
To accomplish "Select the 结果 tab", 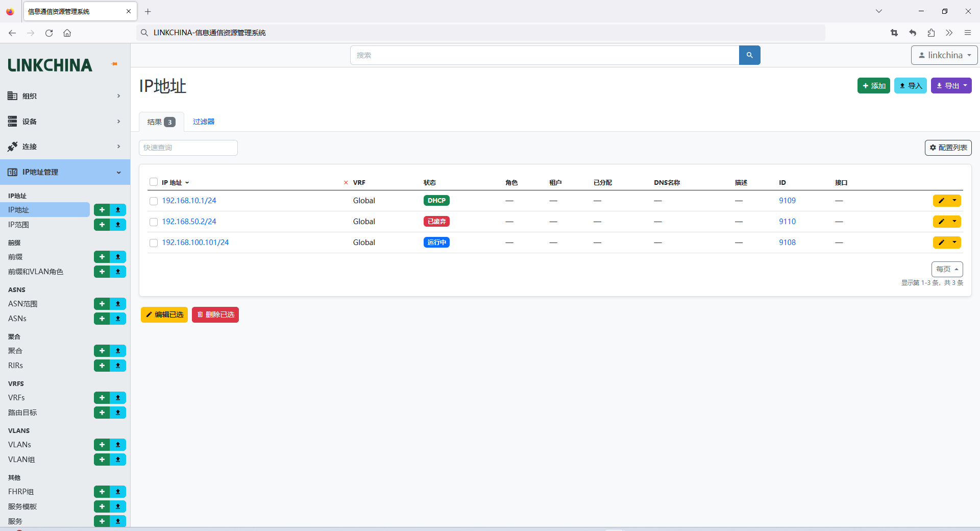I will (161, 122).
